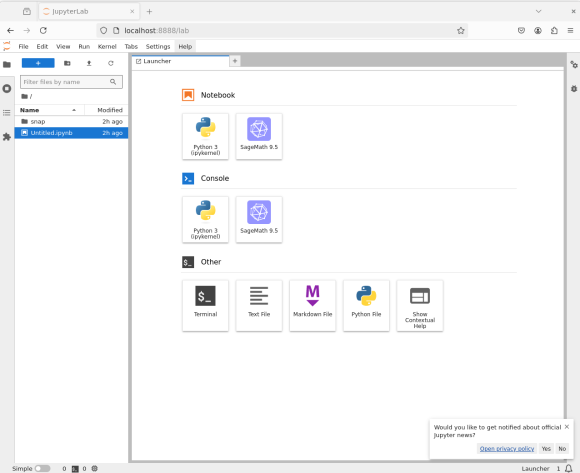The height and width of the screenshot is (473, 580).
Task: Sort files by Modified column
Action: (107, 110)
